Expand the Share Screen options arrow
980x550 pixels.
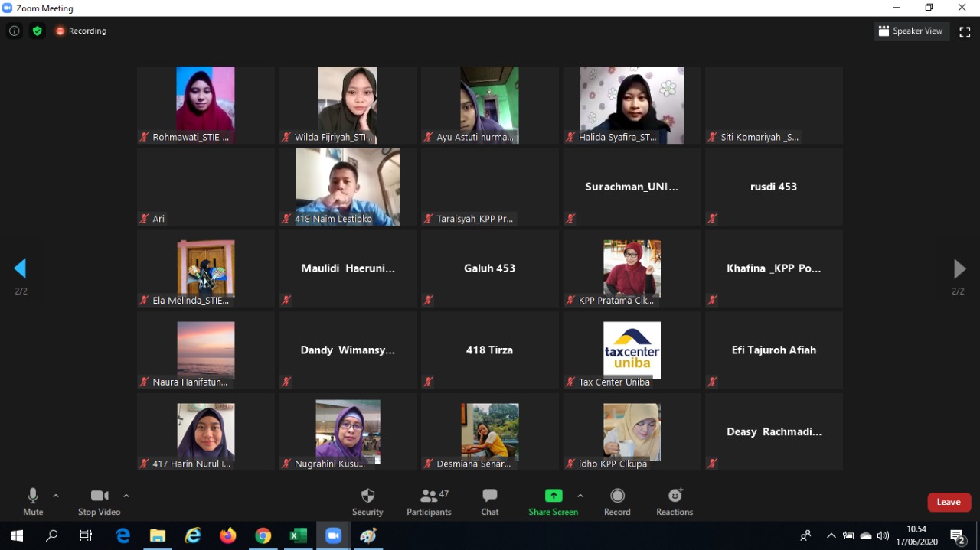click(580, 496)
